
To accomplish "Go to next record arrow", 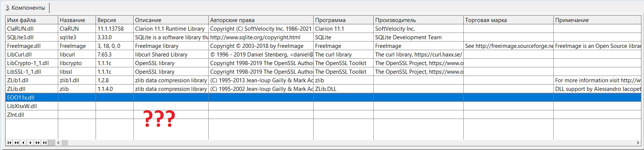I will point(31,143).
